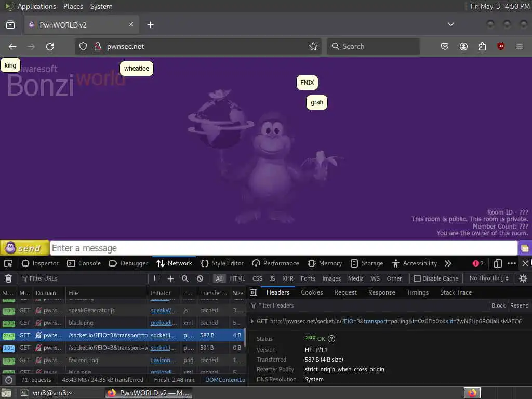Switch to the Inspector tab

point(41,263)
